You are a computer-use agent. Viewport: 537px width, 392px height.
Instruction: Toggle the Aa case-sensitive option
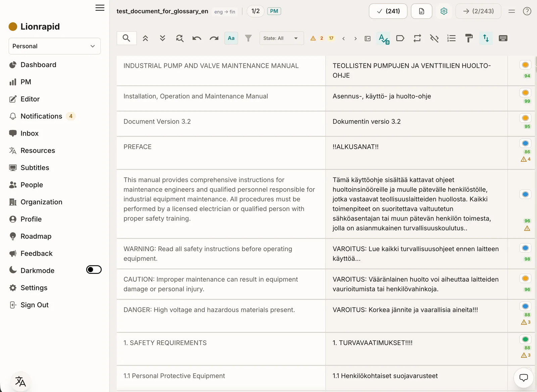[231, 38]
